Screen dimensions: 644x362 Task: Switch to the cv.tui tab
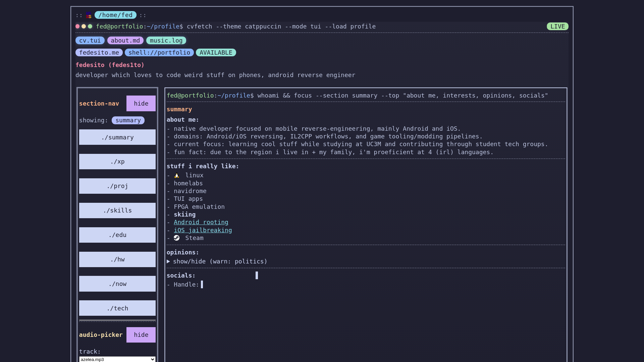tap(90, 41)
